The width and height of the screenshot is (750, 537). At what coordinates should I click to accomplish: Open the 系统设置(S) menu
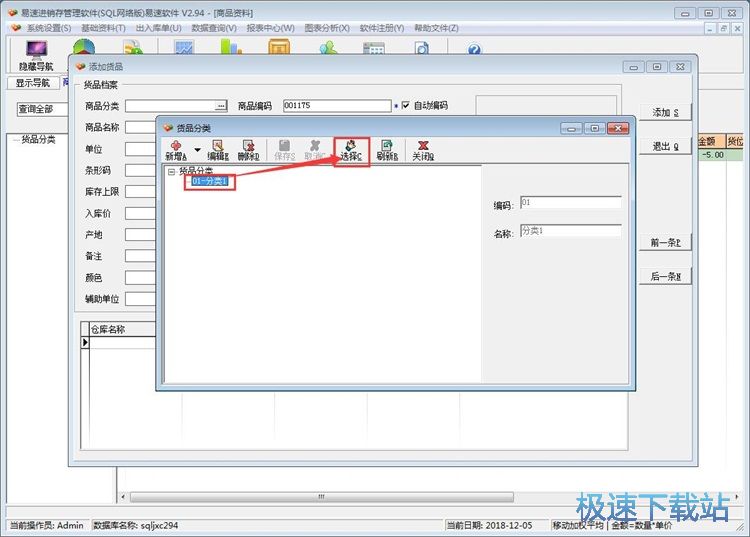[48, 28]
